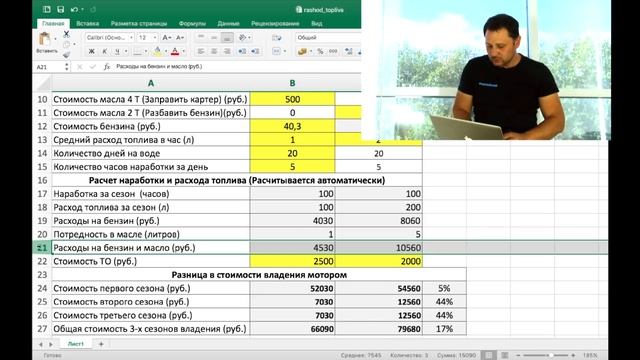Open the Разметка страницы ribbon tab
Screen dimensions: 640x360
(x=139, y=24)
